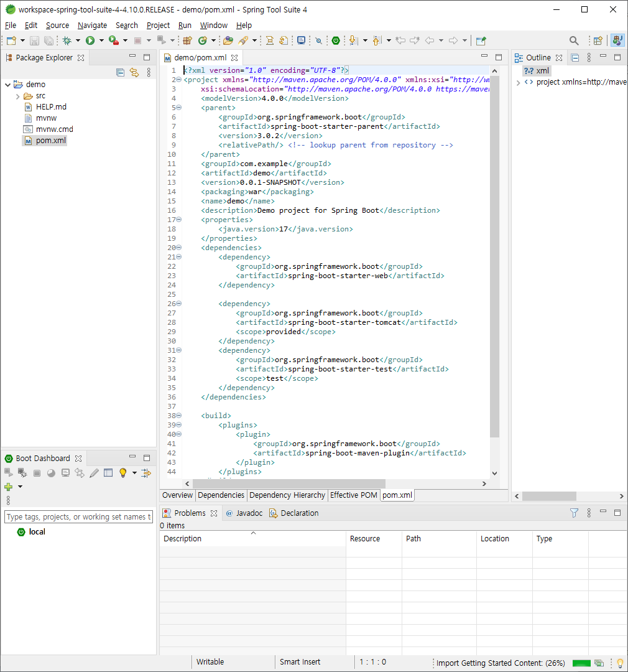The width and height of the screenshot is (628, 672).
Task: Click the New Java Class green icon
Action: click(203, 40)
